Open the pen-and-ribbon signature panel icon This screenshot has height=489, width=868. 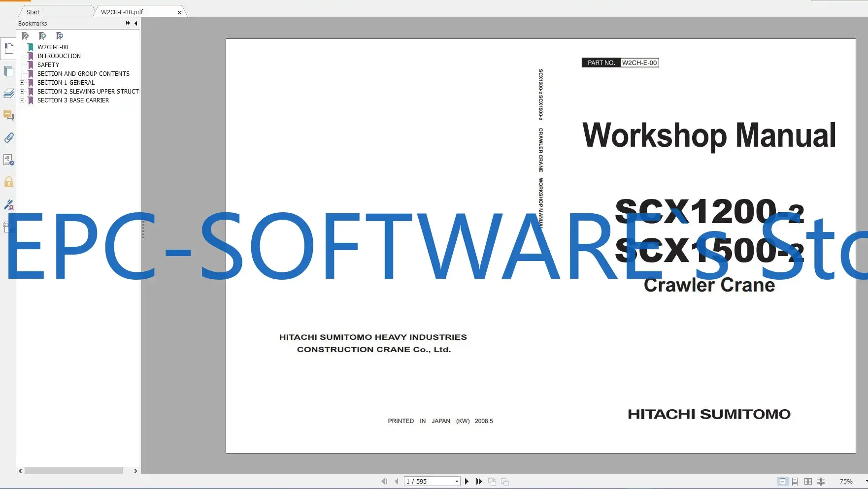click(9, 204)
